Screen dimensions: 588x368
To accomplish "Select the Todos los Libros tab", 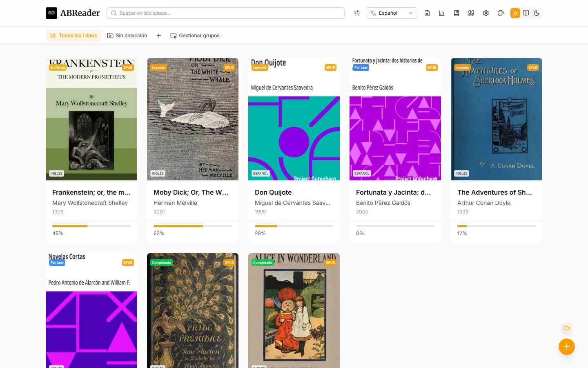I will (73, 36).
